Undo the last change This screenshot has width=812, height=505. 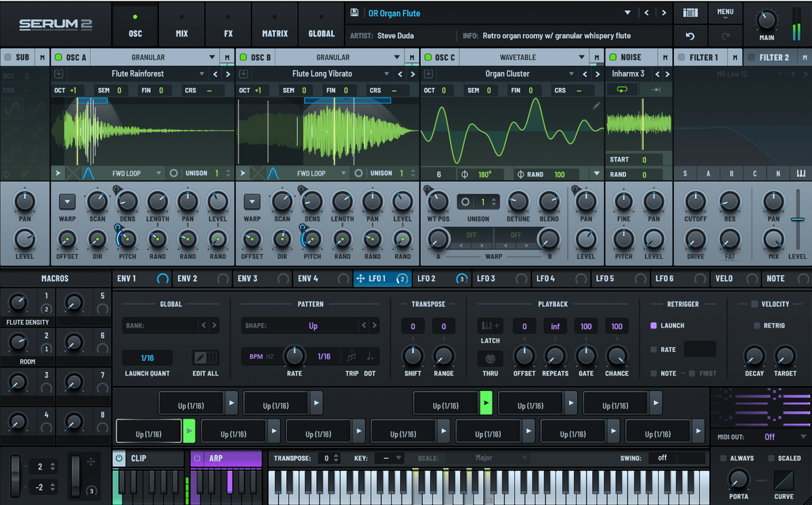coord(690,36)
